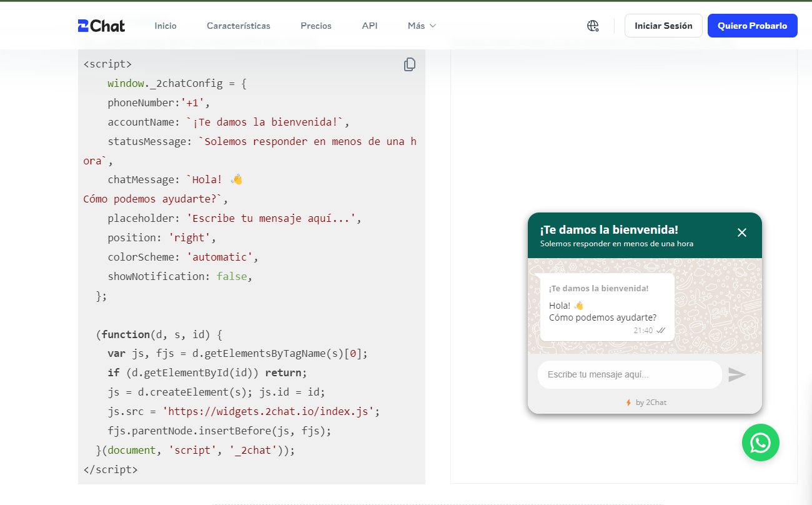Open Precios page
Screen dimensions: 812x505
tap(316, 26)
